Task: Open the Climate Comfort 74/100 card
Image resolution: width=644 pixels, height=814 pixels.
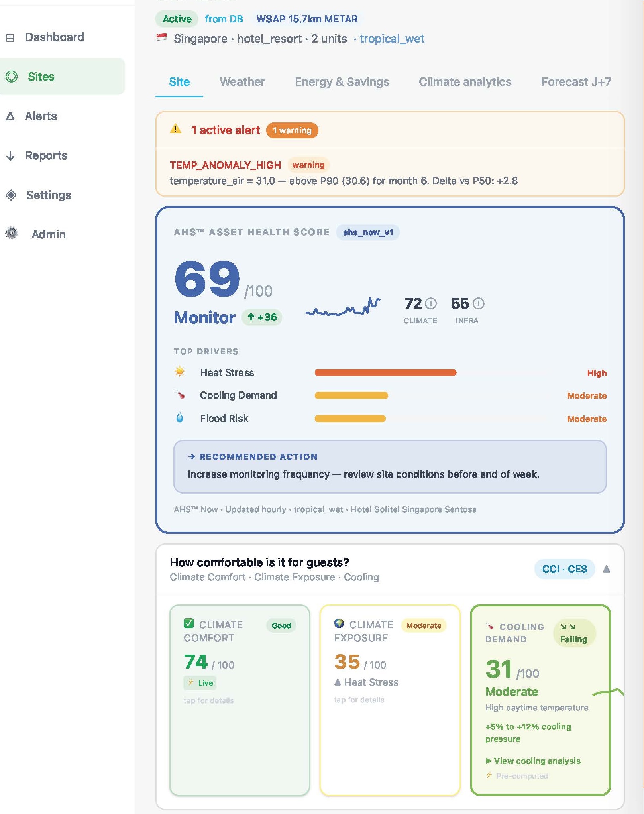Action: tap(240, 700)
